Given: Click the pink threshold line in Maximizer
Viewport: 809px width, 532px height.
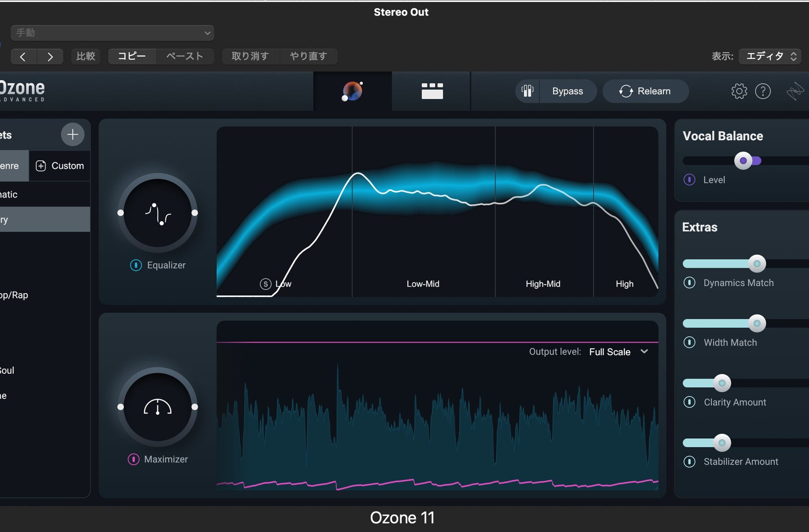Looking at the screenshot, I should pos(437,342).
